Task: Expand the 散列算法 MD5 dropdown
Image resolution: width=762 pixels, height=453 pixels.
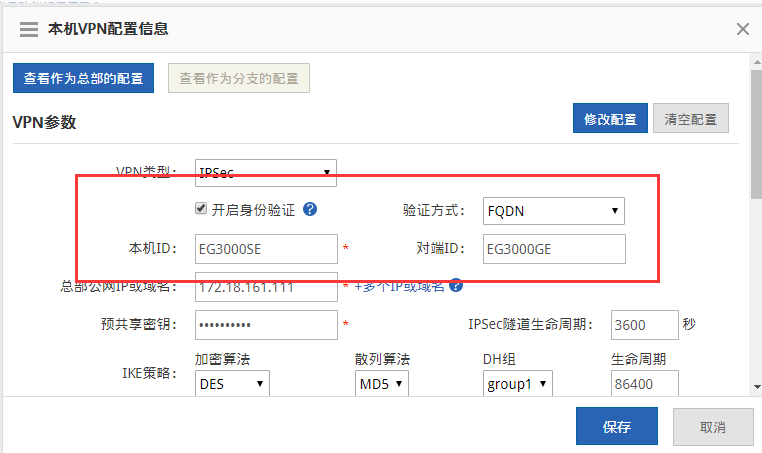Action: 382,383
